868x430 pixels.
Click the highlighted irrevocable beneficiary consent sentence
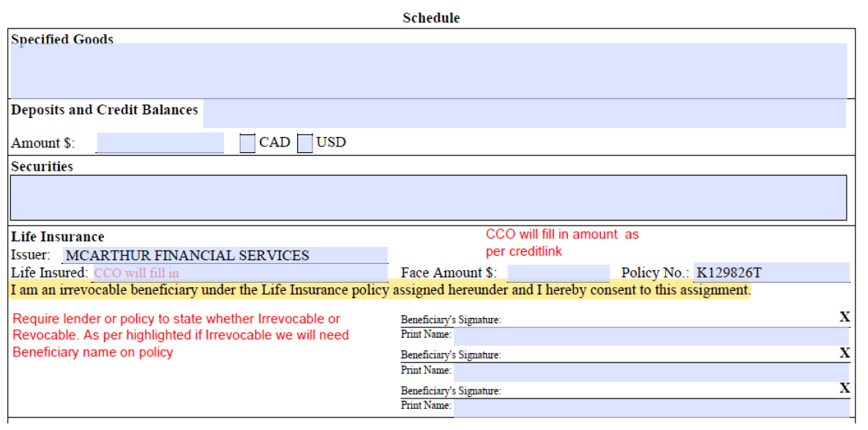(381, 290)
